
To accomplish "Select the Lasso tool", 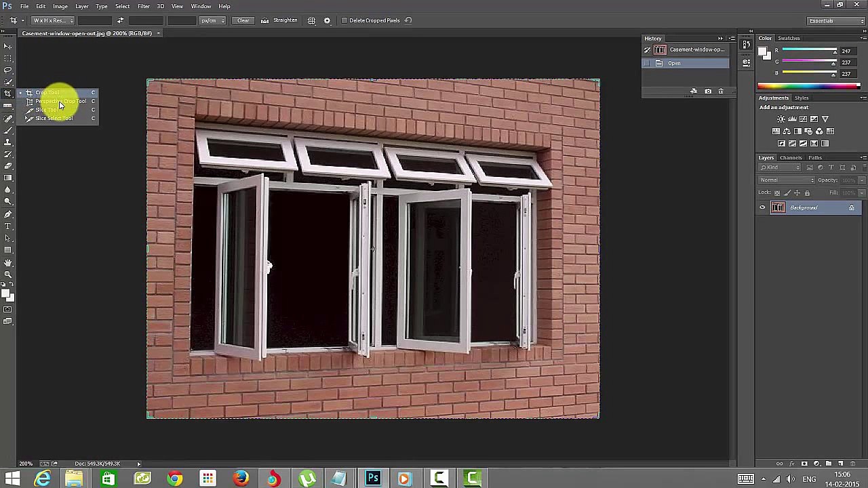I will [x=7, y=70].
